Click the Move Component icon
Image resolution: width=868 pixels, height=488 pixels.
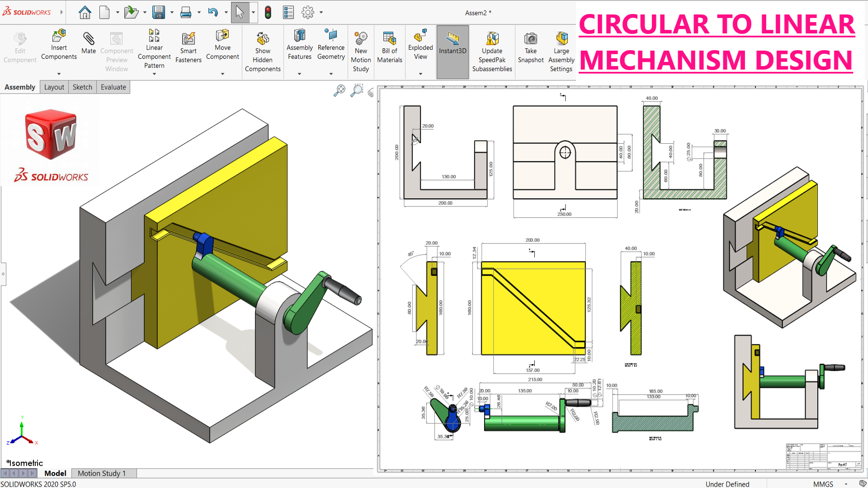pyautogui.click(x=222, y=36)
